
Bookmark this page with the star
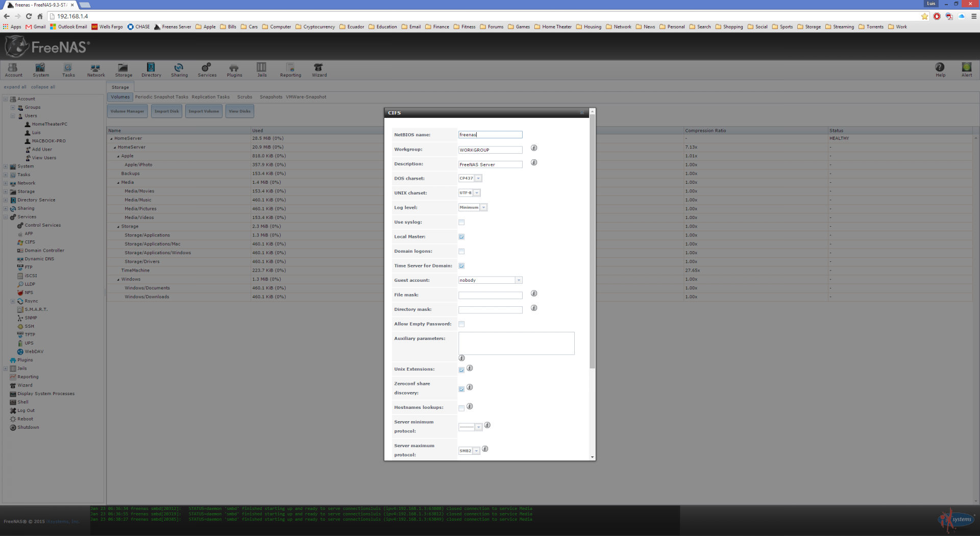924,16
